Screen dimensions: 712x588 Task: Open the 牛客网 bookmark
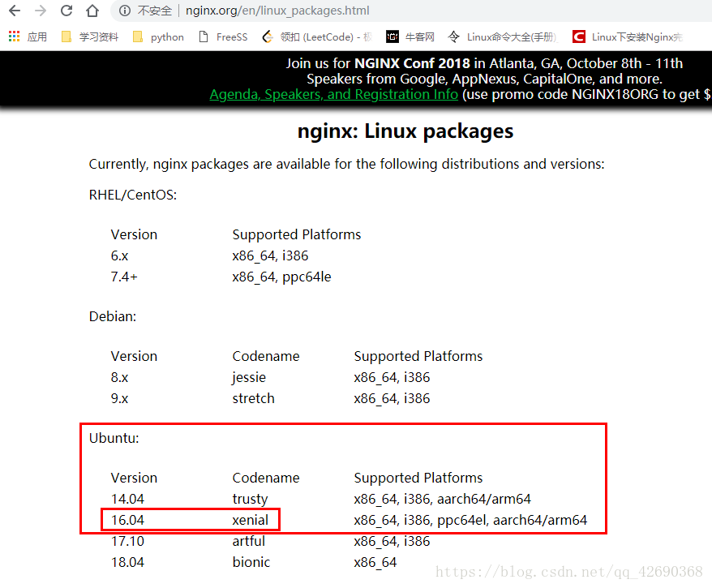point(410,36)
